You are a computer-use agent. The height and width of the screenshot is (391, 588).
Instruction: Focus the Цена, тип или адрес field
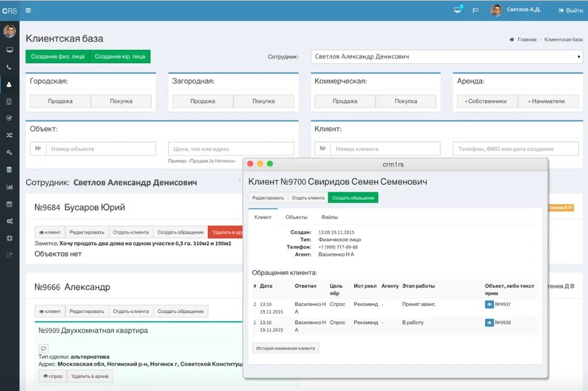[231, 148]
